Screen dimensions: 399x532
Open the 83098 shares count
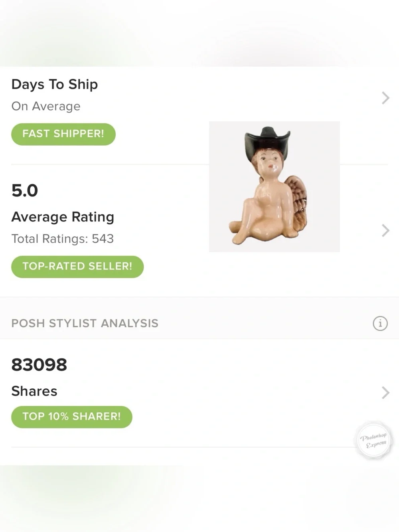pyautogui.click(x=39, y=365)
